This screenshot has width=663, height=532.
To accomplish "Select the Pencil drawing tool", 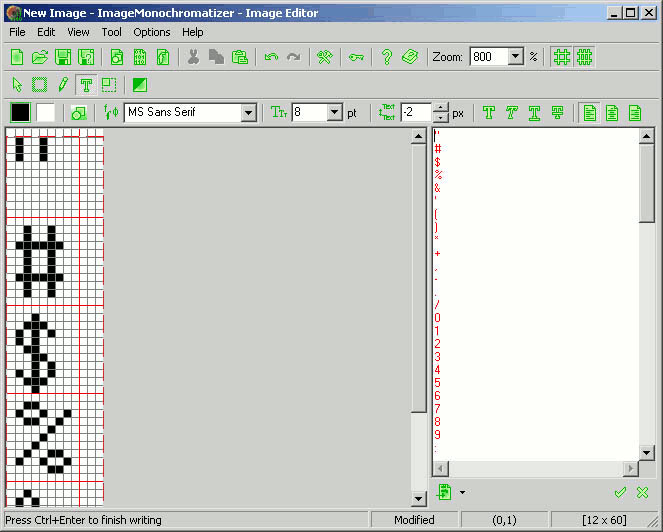I will (62, 85).
